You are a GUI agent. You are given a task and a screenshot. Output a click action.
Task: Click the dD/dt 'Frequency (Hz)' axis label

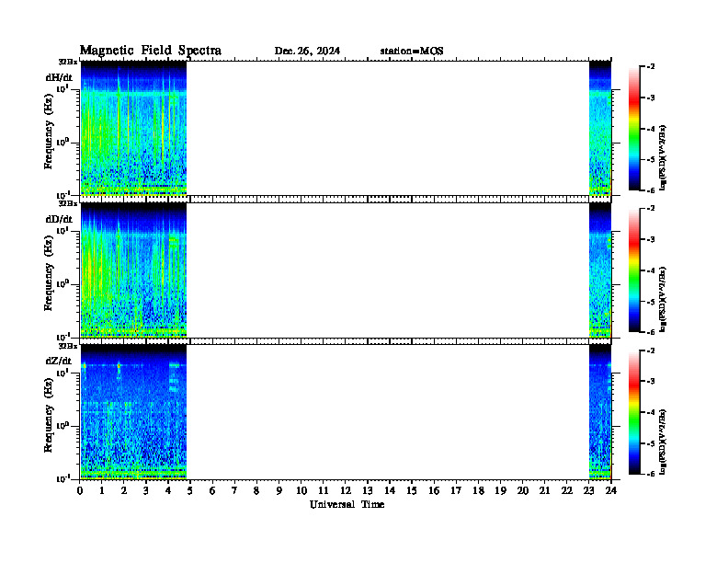click(49, 273)
